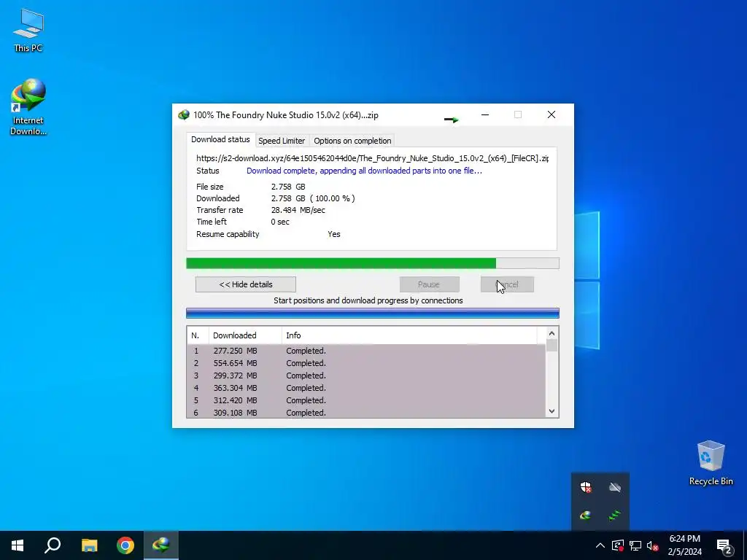Click the IDM icon in dialog title bar

tap(183, 114)
